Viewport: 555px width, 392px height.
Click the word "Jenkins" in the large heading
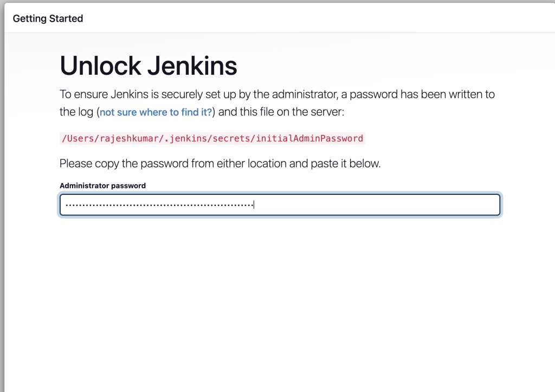pyautogui.click(x=192, y=66)
